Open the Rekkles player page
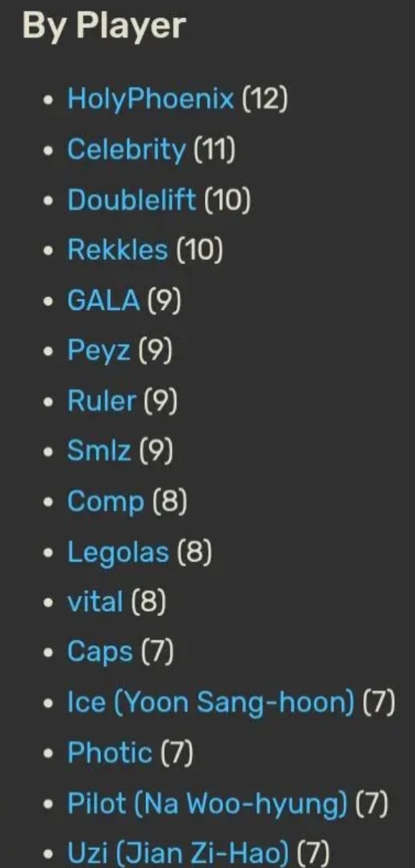Image resolution: width=415 pixels, height=868 pixels. pyautogui.click(x=118, y=250)
